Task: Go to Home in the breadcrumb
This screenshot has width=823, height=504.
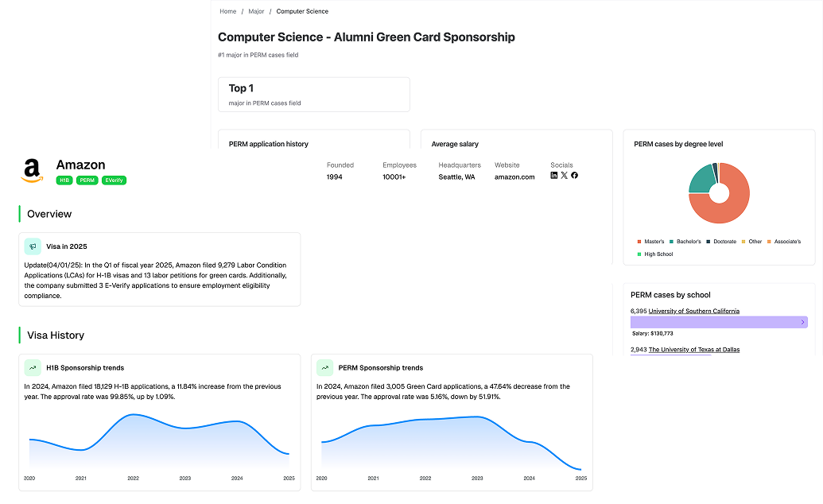Action: [x=227, y=11]
